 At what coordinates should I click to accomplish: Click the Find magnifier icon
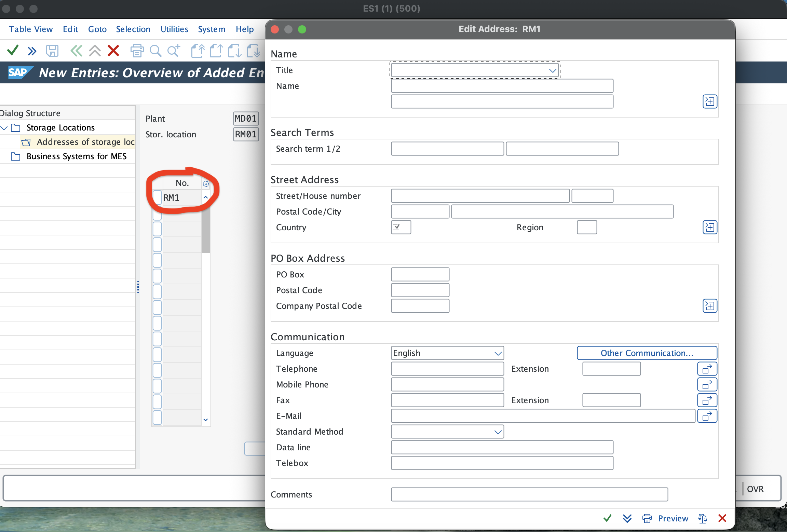(x=155, y=51)
